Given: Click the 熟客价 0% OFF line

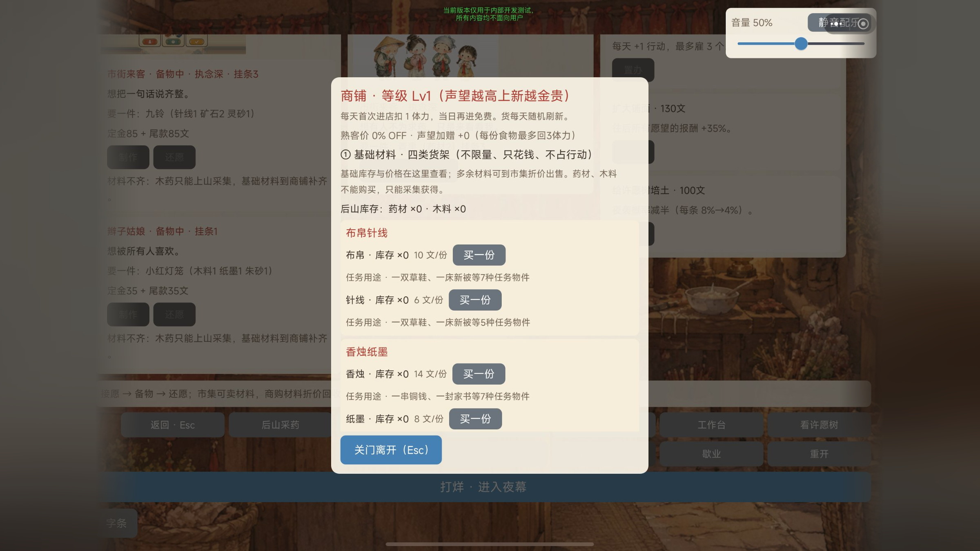Looking at the screenshot, I should pyautogui.click(x=458, y=136).
